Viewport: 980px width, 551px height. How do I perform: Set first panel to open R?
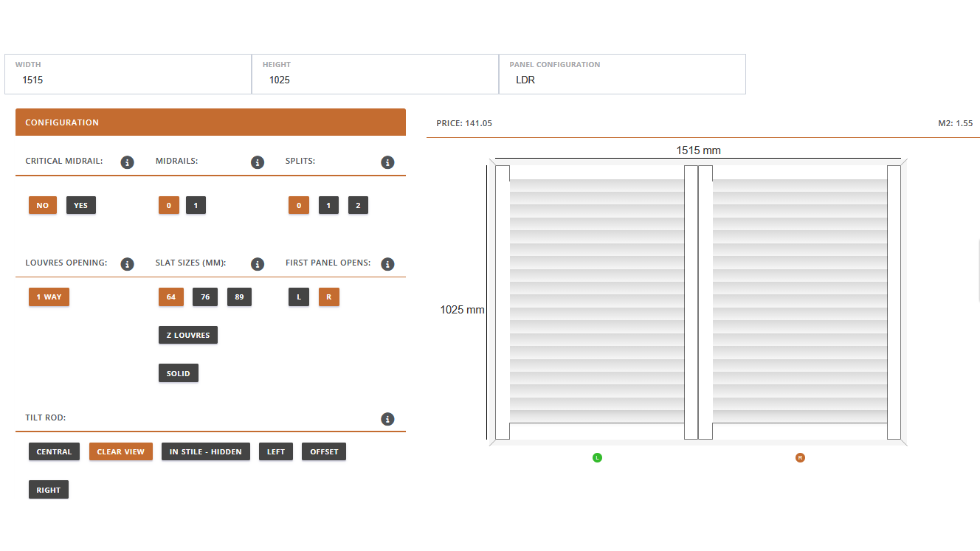[329, 297]
